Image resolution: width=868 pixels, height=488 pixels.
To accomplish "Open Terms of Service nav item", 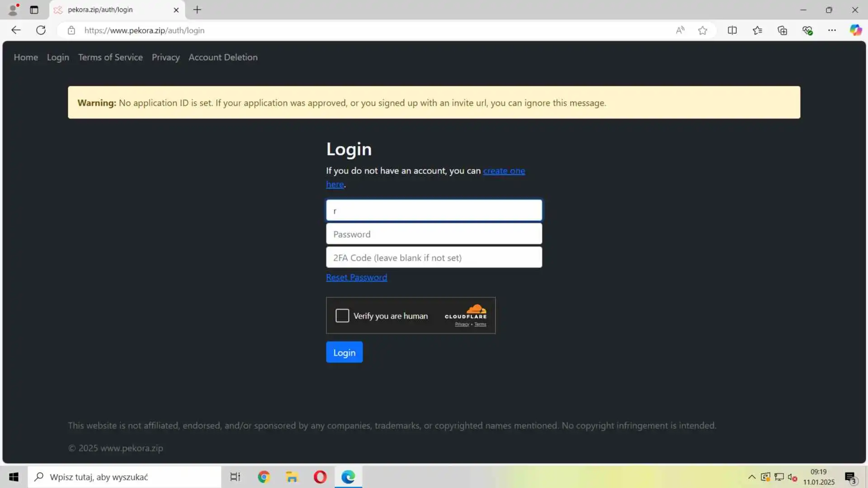I will click(110, 57).
